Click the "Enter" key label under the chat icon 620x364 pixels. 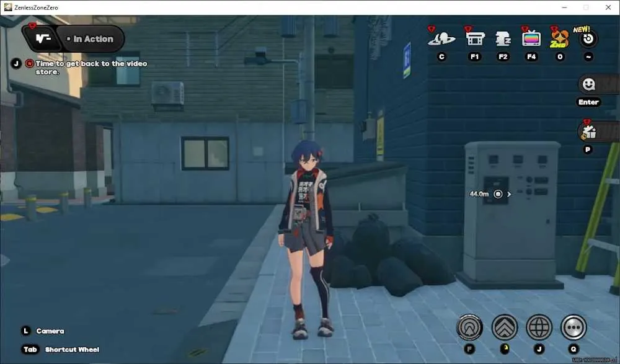[588, 102]
